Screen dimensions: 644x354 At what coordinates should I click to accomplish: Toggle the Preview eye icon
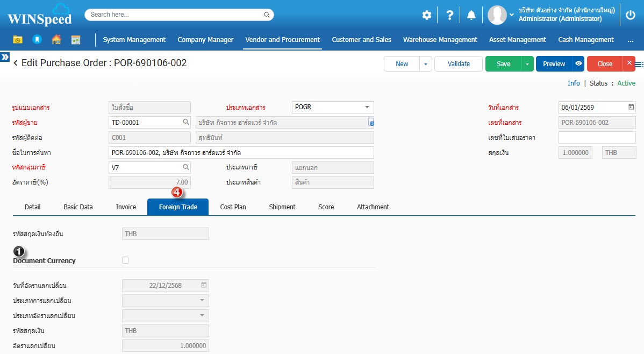578,63
